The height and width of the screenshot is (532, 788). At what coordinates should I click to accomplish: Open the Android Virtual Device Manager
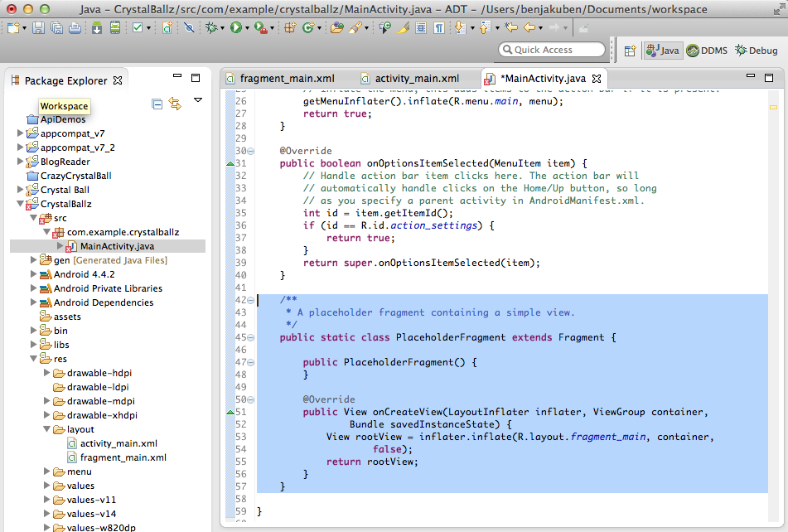click(x=114, y=28)
